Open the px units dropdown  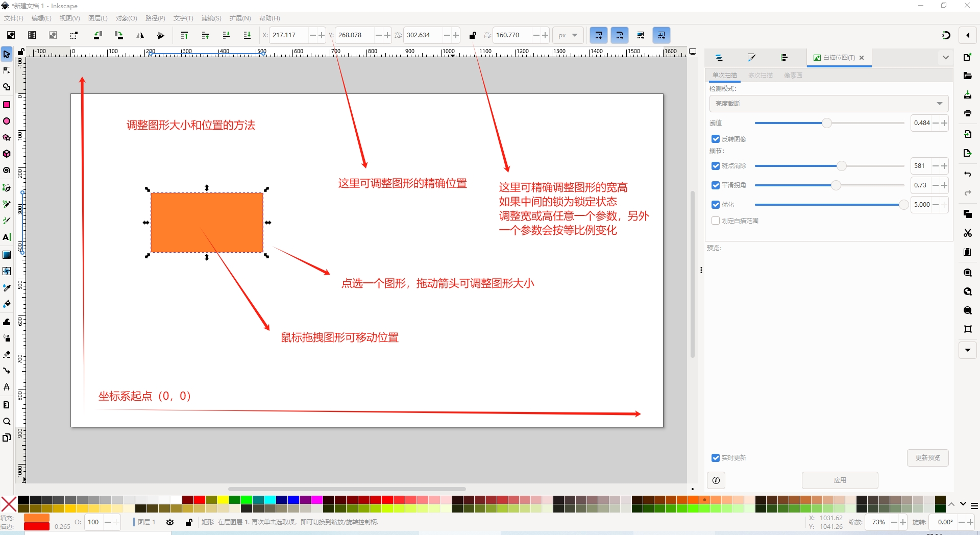point(568,35)
